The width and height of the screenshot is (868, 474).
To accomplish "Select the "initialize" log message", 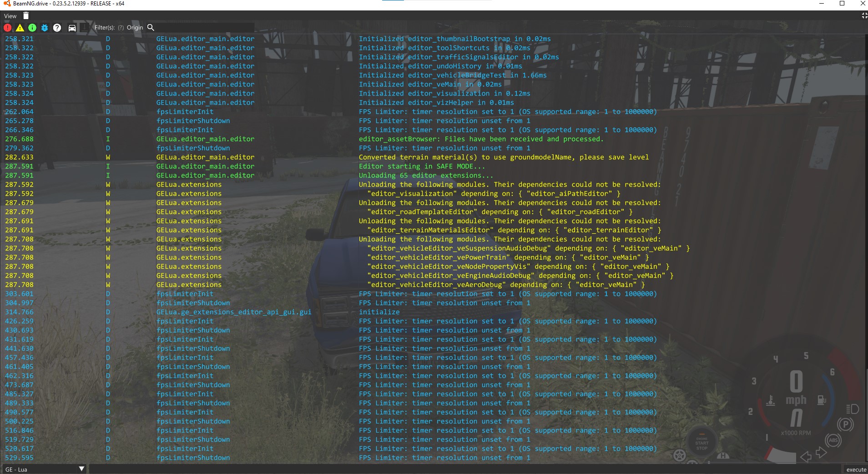I will coord(379,312).
